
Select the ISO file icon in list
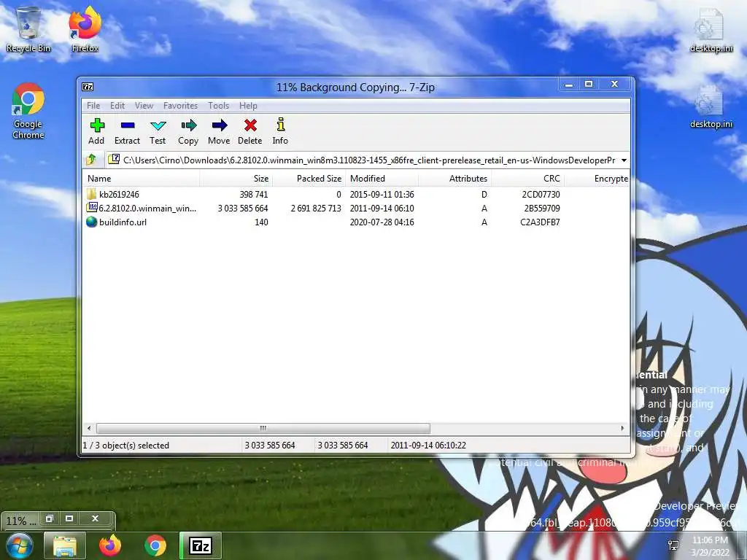pyautogui.click(x=91, y=208)
